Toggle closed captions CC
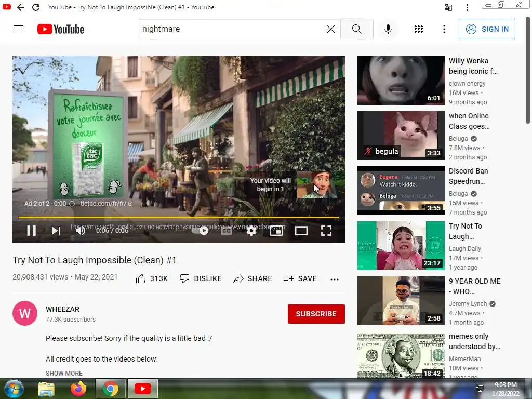Screen dimensions: 532x399 [x=227, y=231]
